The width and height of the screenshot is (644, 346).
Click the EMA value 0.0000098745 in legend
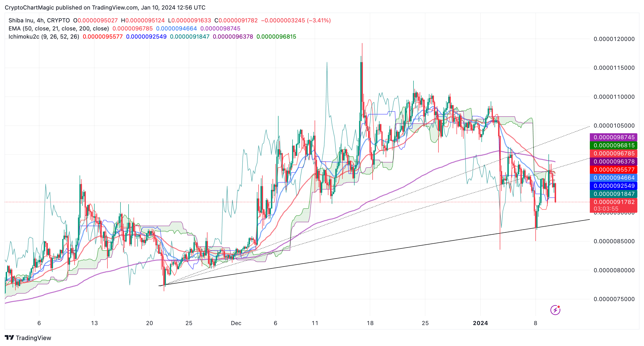(x=220, y=29)
